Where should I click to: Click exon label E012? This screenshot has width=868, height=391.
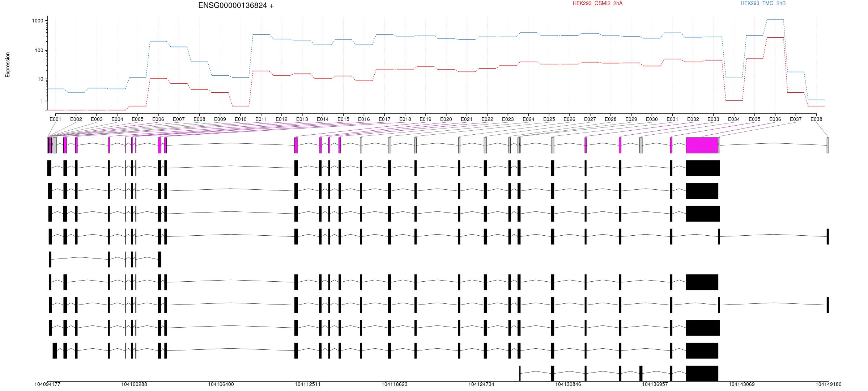281,119
